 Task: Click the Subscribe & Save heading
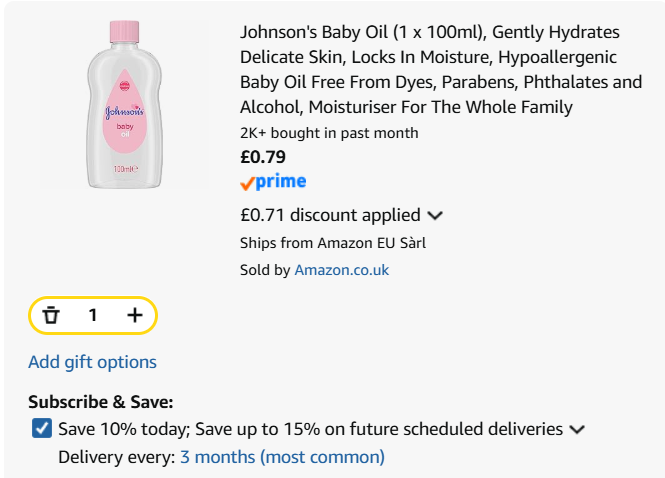101,402
